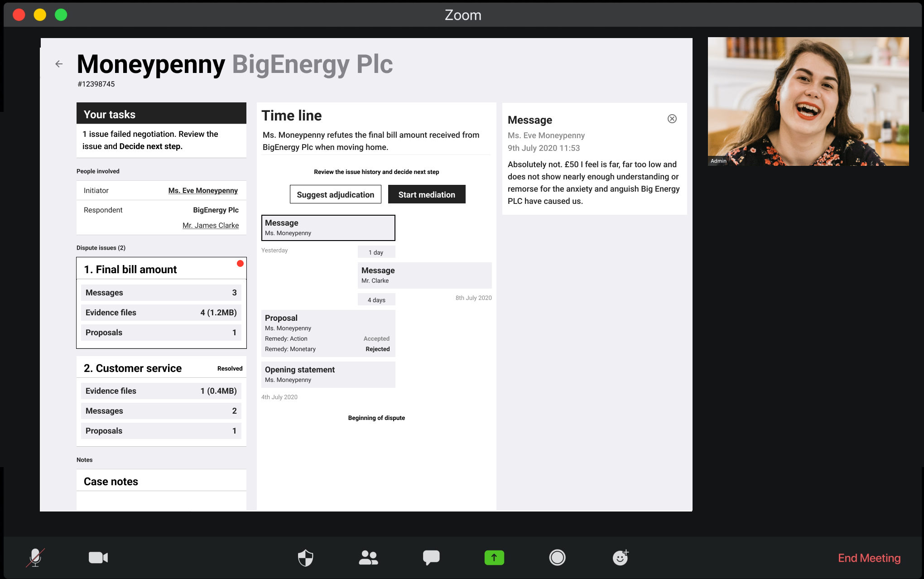Open Mr. James Clarke respondent link
The width and height of the screenshot is (924, 579).
[211, 226]
